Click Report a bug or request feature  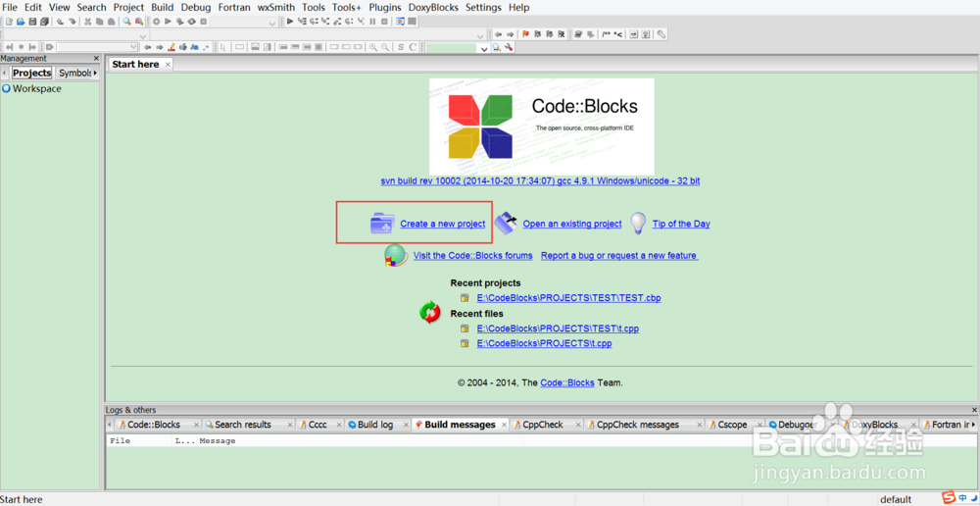[619, 256]
